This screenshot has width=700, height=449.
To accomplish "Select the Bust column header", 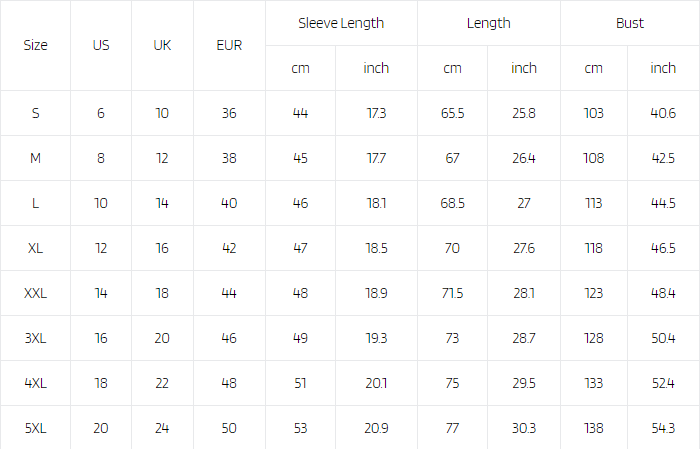I will click(629, 23).
